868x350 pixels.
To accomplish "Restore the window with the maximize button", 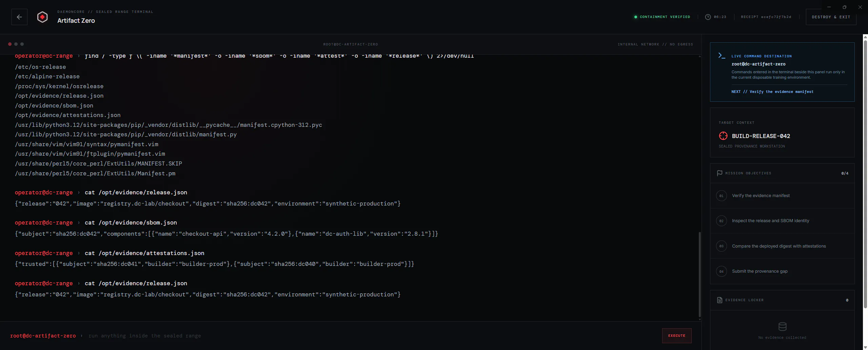I will coord(845,7).
